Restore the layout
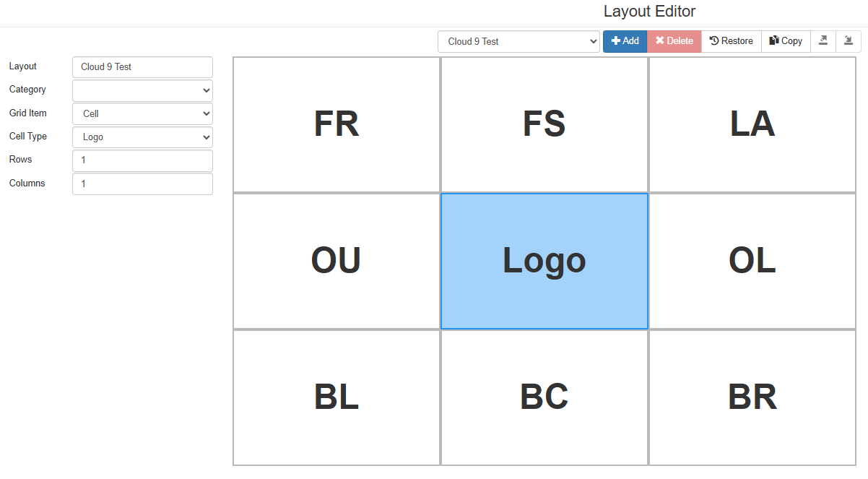This screenshot has width=868, height=479. [x=732, y=41]
